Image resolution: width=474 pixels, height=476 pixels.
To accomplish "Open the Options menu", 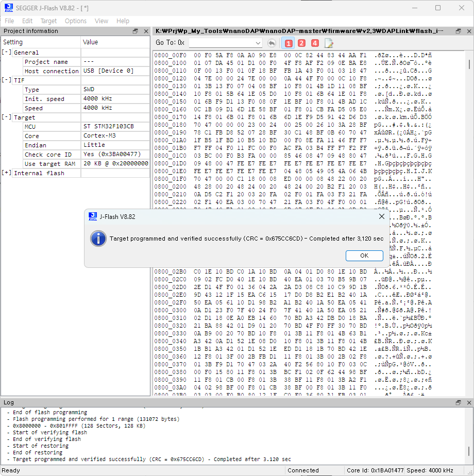I will click(x=76, y=21).
